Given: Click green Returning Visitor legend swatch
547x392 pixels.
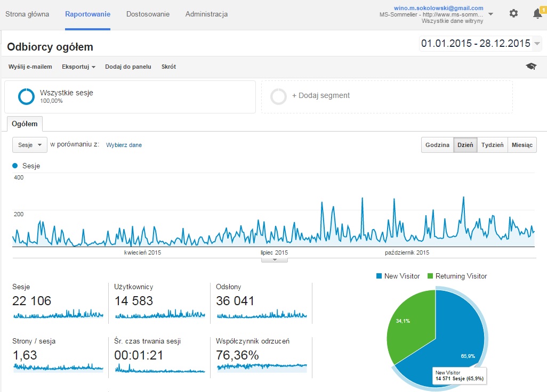Looking at the screenshot, I should (x=430, y=276).
